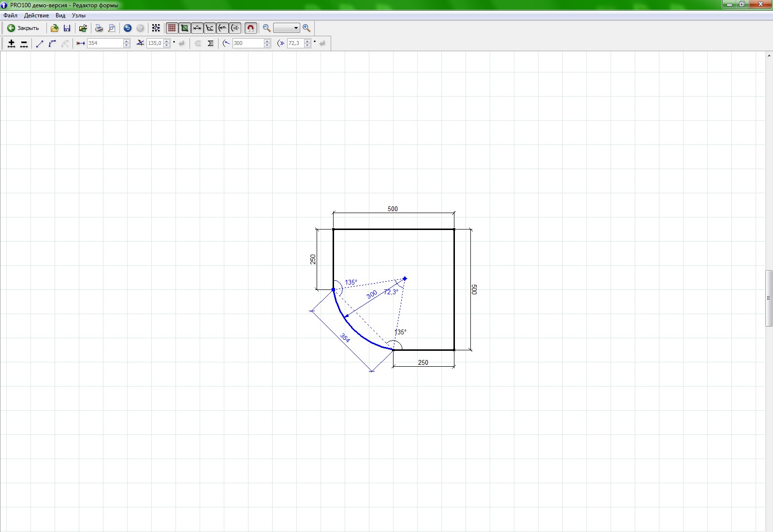Image resolution: width=773 pixels, height=532 pixels.
Task: Click the length field showing 354
Action: [x=105, y=43]
